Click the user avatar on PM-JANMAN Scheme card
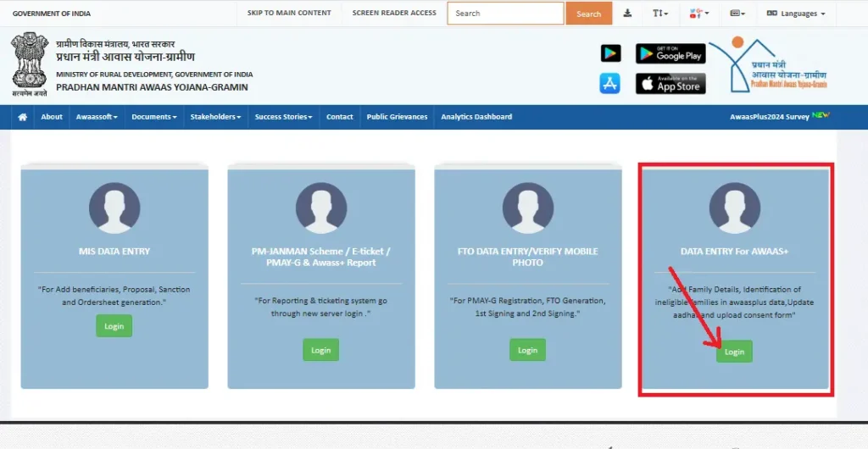Viewport: 868px width, 449px height. pyautogui.click(x=321, y=208)
